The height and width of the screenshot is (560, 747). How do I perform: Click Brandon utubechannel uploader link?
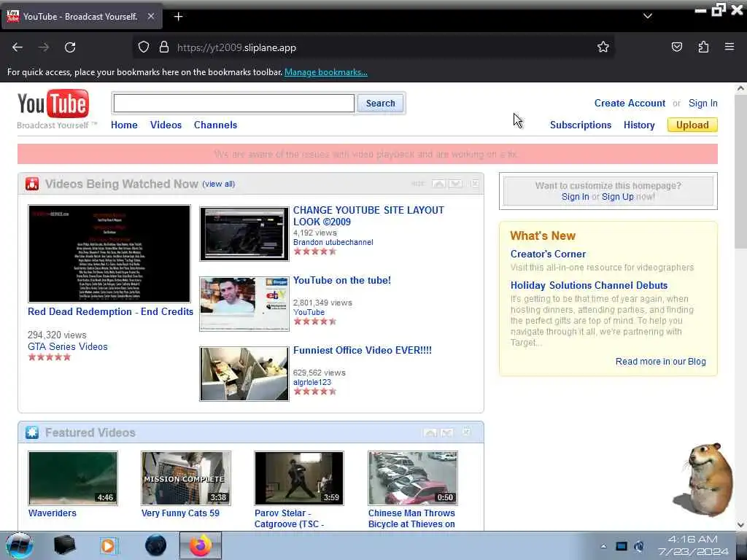click(333, 242)
